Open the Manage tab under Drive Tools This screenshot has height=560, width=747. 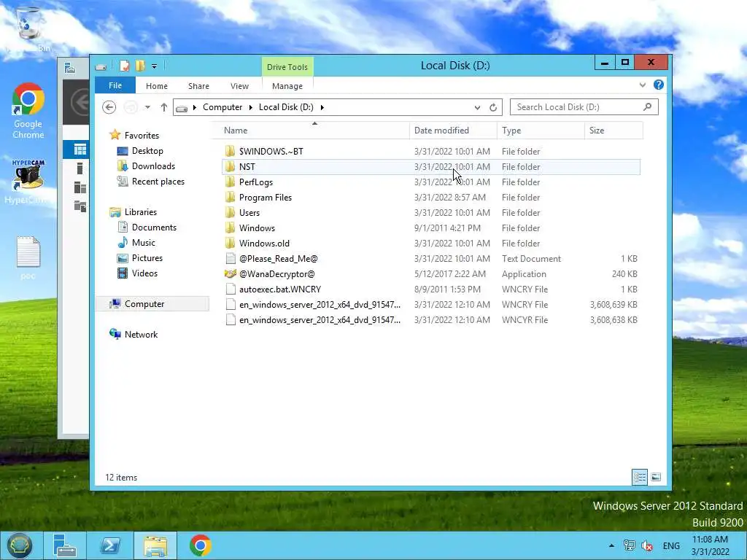point(287,86)
